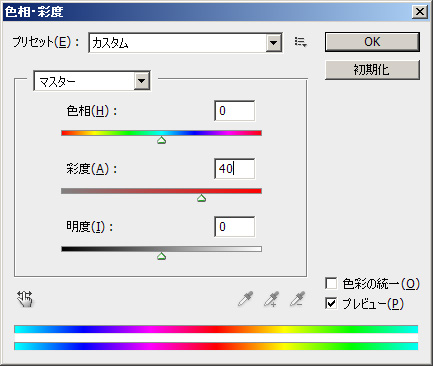
Task: Select the eyedropper tool
Action: point(246,299)
